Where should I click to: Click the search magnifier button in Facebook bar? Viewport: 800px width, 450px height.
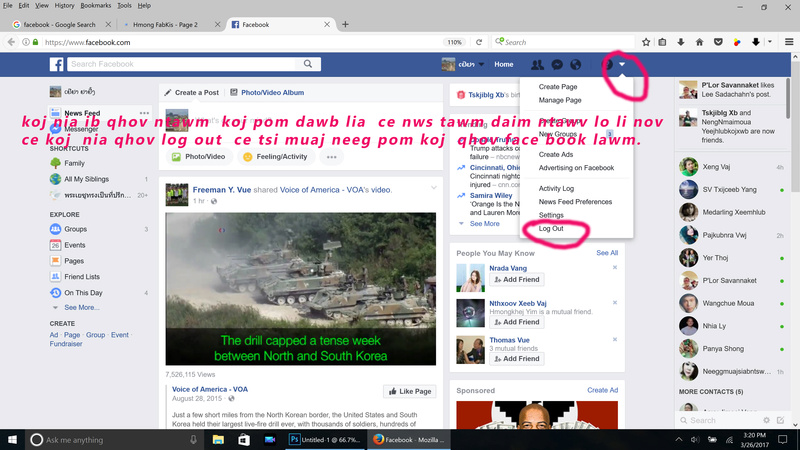click(308, 64)
